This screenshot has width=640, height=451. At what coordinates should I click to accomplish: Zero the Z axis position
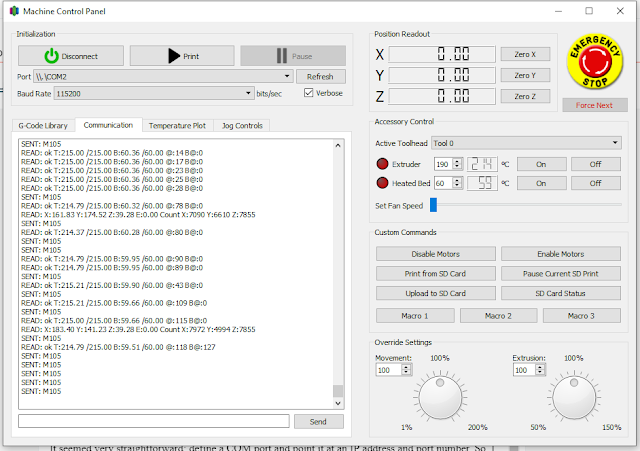(525, 96)
